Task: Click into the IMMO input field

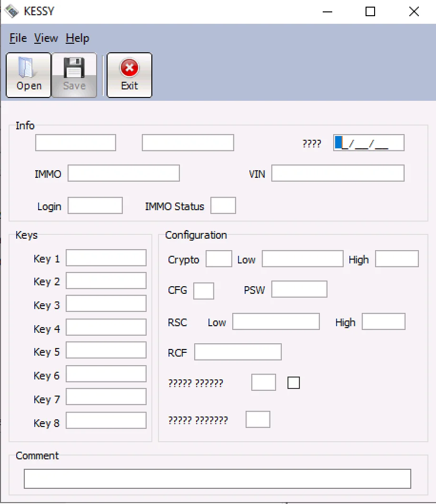Action: click(x=124, y=174)
